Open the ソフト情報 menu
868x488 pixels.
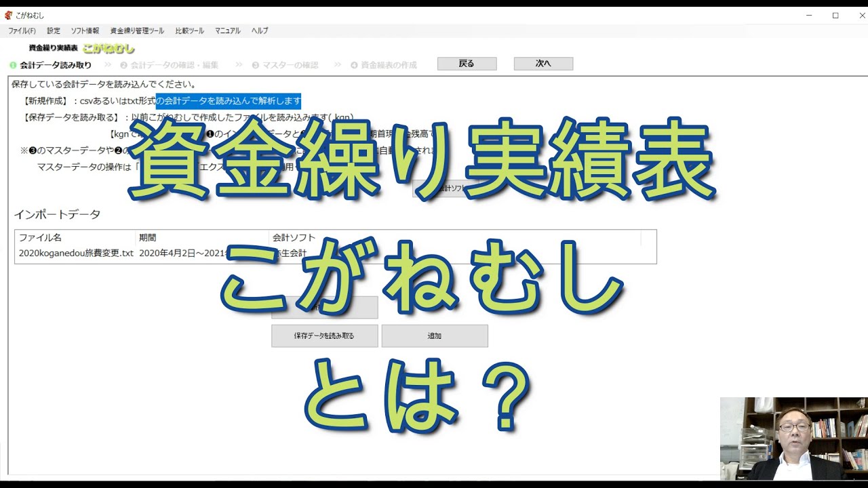click(85, 30)
